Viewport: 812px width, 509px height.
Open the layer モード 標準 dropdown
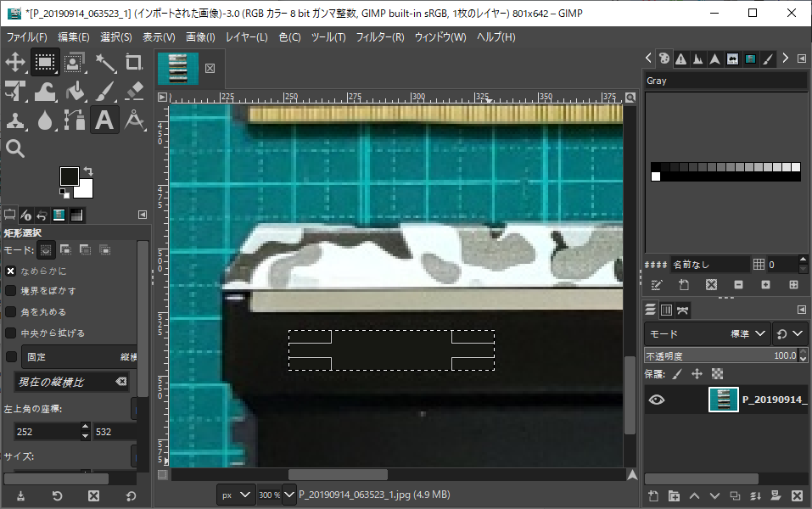point(708,334)
